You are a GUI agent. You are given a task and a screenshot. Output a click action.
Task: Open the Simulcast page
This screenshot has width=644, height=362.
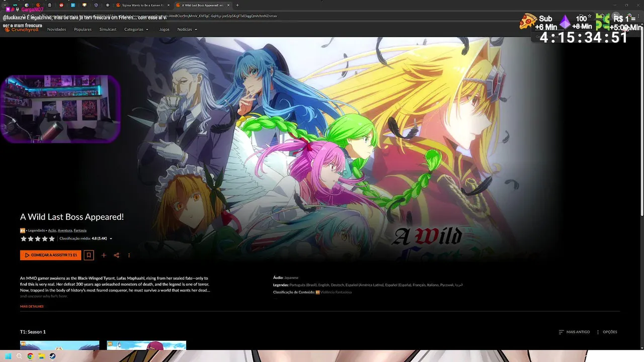[108, 29]
